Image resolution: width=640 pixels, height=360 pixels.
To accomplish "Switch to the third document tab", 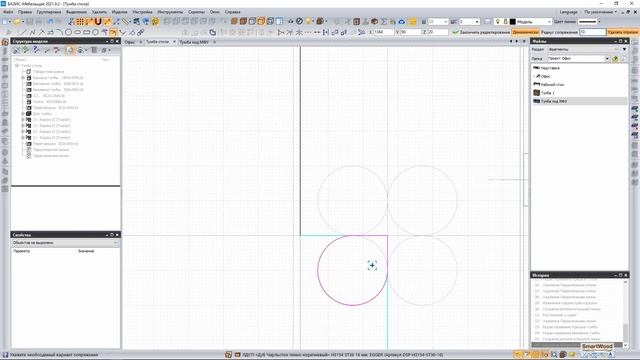I will (x=194, y=42).
